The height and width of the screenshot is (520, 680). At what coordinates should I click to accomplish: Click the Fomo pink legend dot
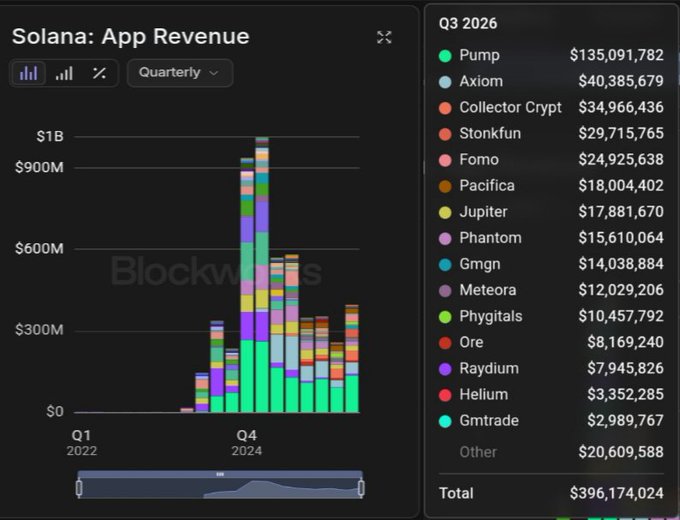tap(445, 160)
